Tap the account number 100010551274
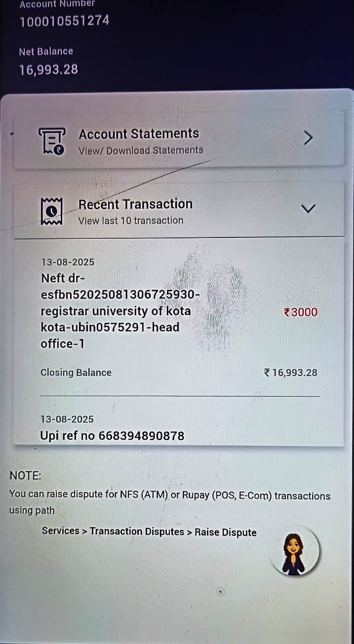 (x=64, y=21)
